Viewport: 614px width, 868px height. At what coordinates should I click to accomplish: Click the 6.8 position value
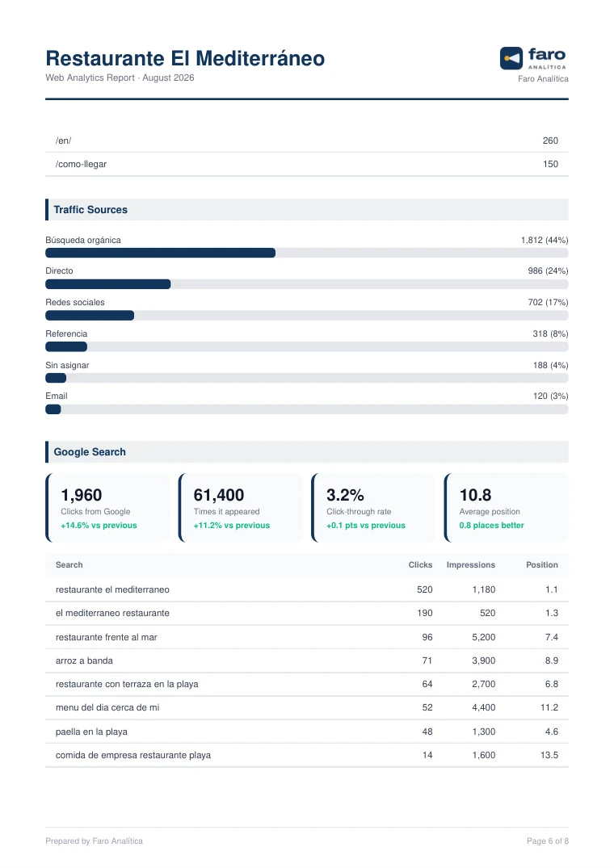[x=552, y=684]
